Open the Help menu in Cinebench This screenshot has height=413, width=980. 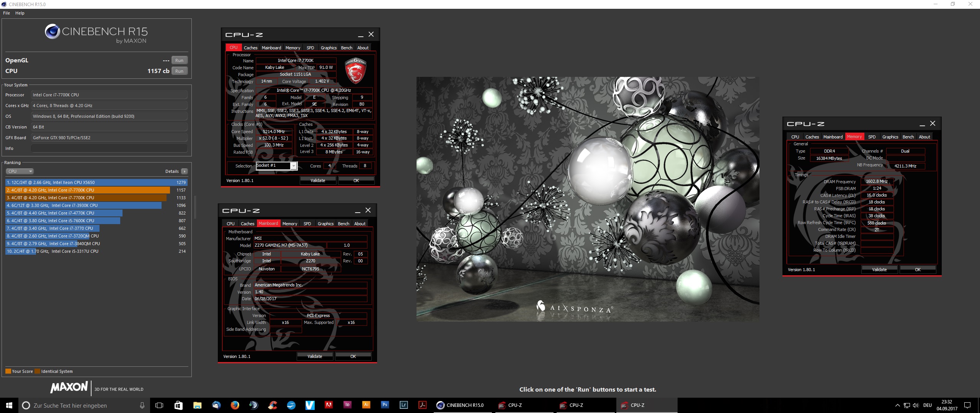point(20,13)
